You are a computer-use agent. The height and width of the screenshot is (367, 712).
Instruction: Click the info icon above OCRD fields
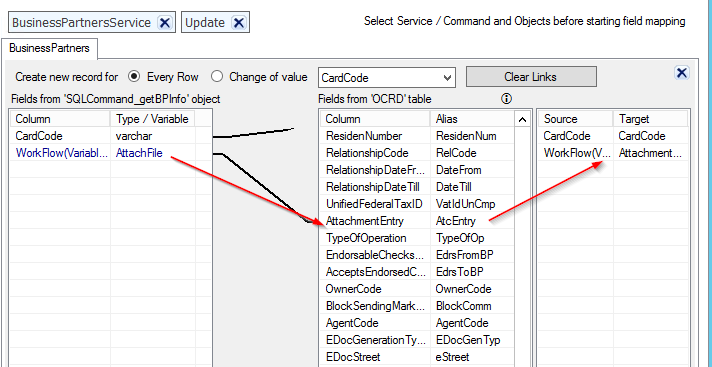pyautogui.click(x=506, y=99)
